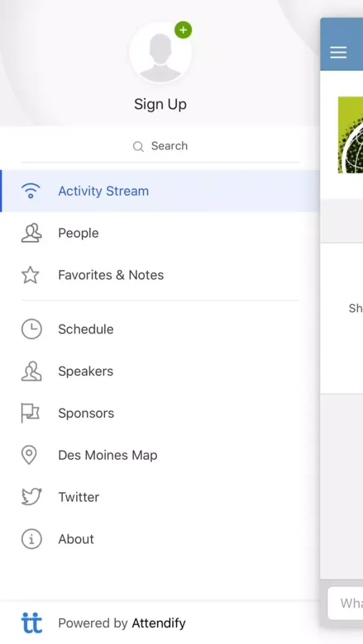Show Sponsors page

click(x=160, y=413)
